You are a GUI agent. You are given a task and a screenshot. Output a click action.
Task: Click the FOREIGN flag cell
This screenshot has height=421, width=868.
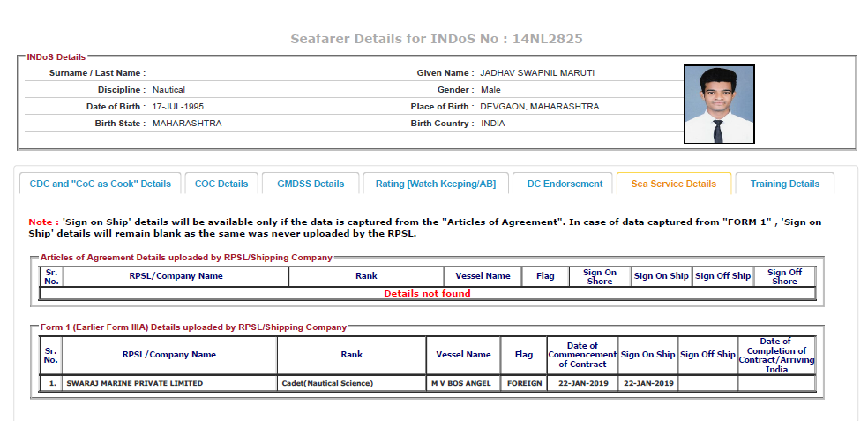[524, 384]
